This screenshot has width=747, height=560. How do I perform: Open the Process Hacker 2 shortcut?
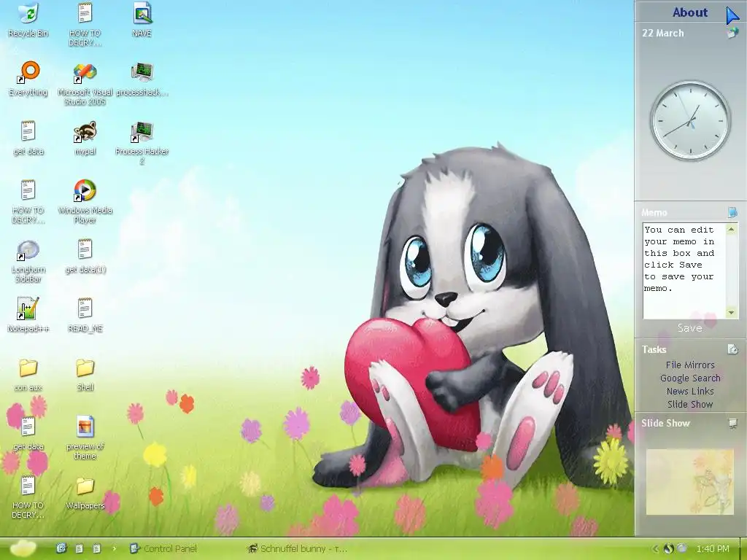point(142,143)
